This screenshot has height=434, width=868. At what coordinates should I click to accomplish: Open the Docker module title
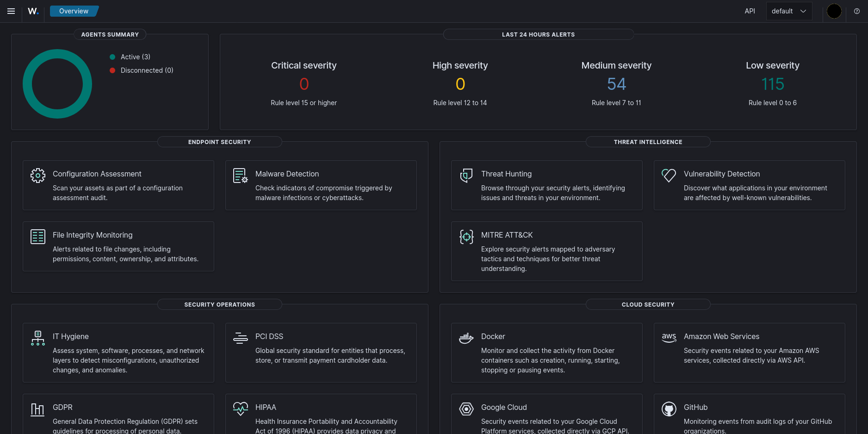pyautogui.click(x=493, y=336)
